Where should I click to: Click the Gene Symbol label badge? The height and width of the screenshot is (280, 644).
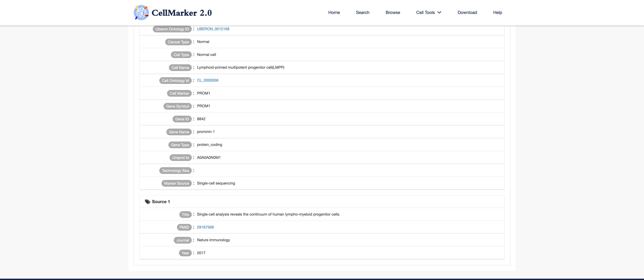(177, 106)
